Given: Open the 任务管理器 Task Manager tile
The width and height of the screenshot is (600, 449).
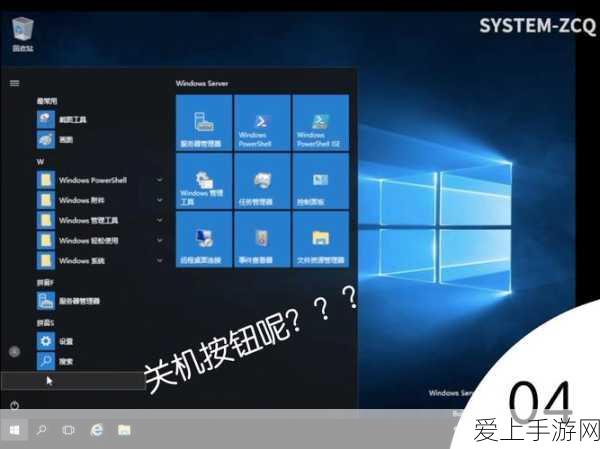Looking at the screenshot, I should (262, 181).
